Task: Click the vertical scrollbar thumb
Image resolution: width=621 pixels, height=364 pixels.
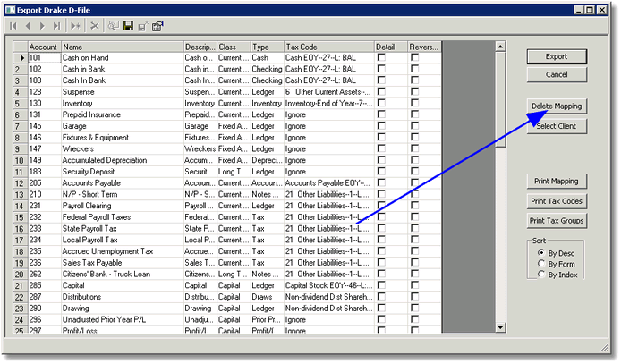Action: click(500, 99)
